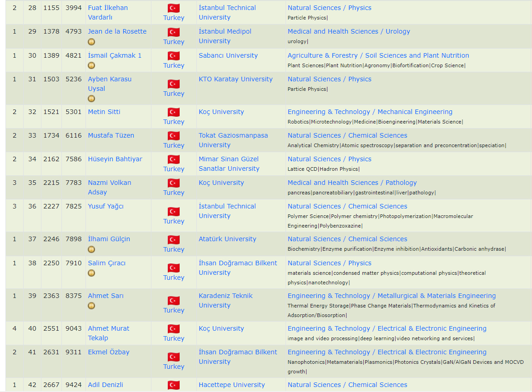Screen dimensions: 532x392
Task: Click the flag icon in Ekmel Özbay's row
Action: pos(174,357)
